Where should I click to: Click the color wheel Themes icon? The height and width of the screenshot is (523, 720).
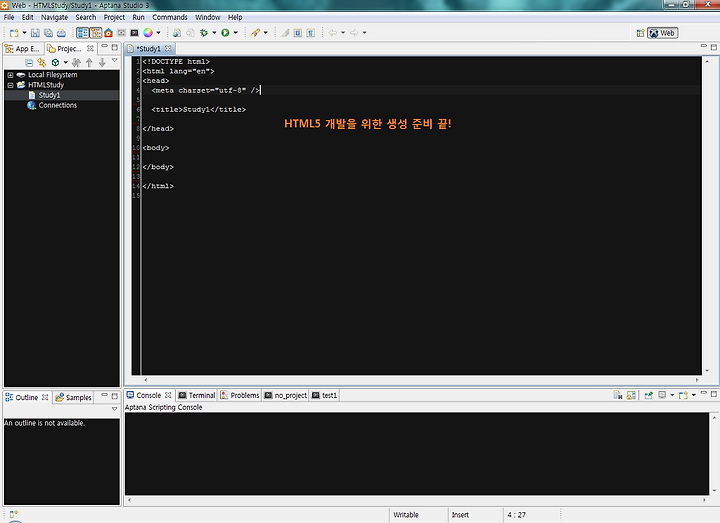(x=148, y=33)
